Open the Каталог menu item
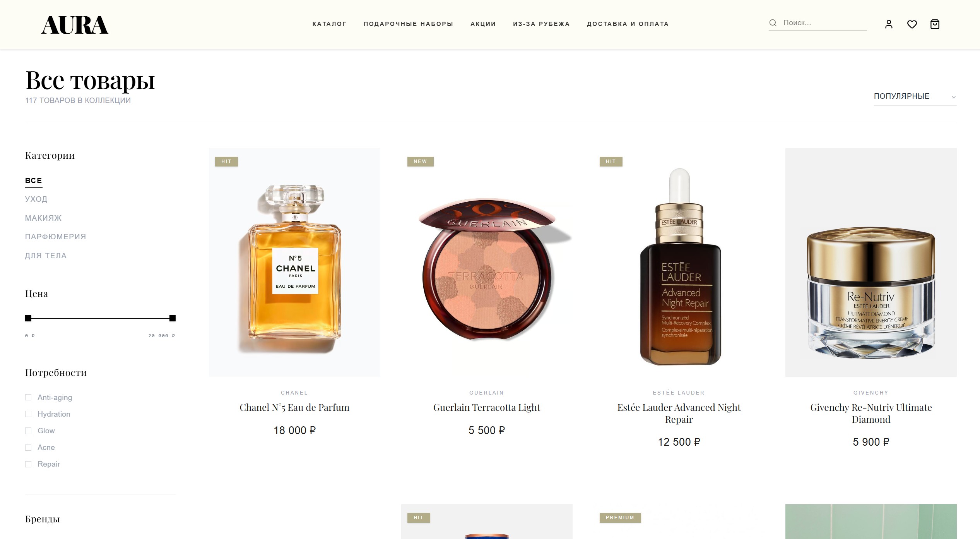Screen dimensions: 980x539 (x=329, y=24)
